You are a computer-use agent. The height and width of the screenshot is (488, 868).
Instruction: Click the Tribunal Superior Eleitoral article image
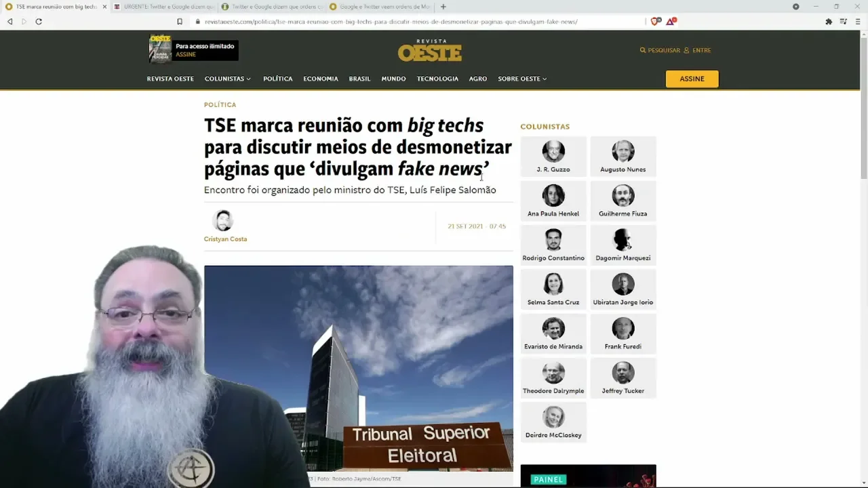click(x=359, y=368)
